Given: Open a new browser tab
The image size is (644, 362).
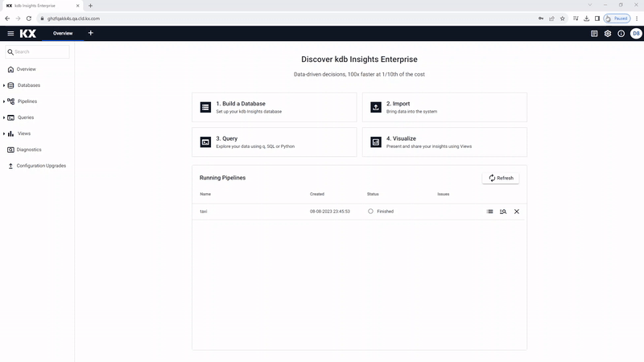Looking at the screenshot, I should click(90, 6).
